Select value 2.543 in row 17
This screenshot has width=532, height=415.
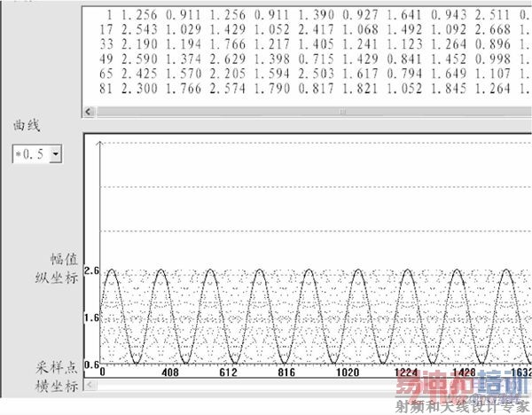(x=139, y=29)
